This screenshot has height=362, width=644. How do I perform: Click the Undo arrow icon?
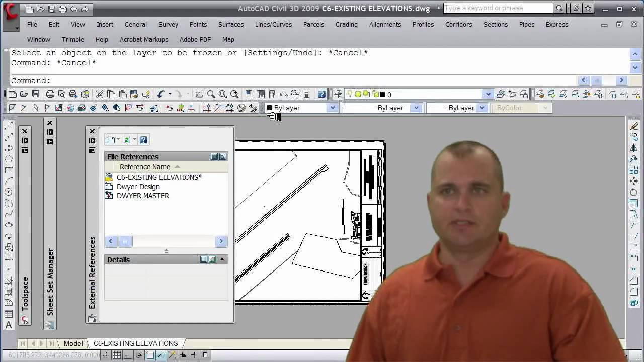[x=161, y=94]
